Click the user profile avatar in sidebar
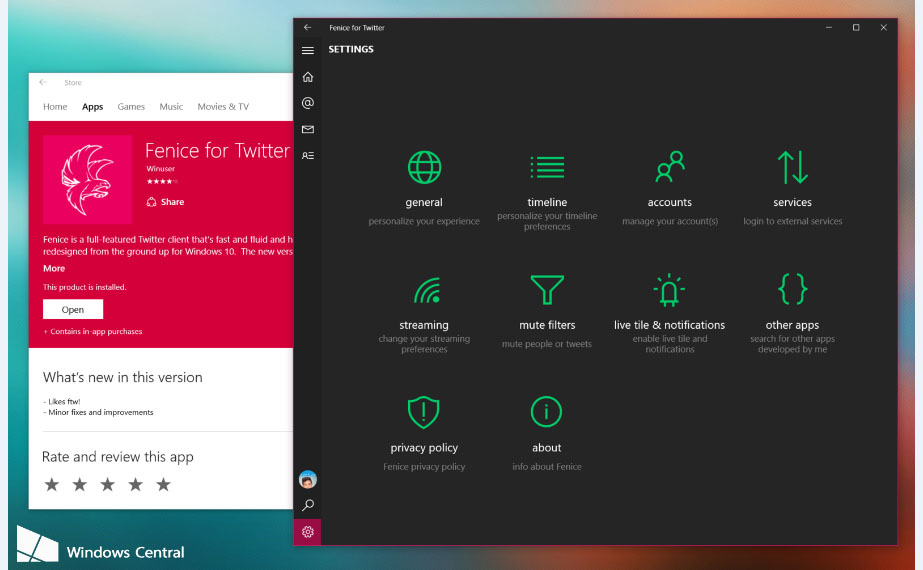The width and height of the screenshot is (923, 570). tap(307, 479)
